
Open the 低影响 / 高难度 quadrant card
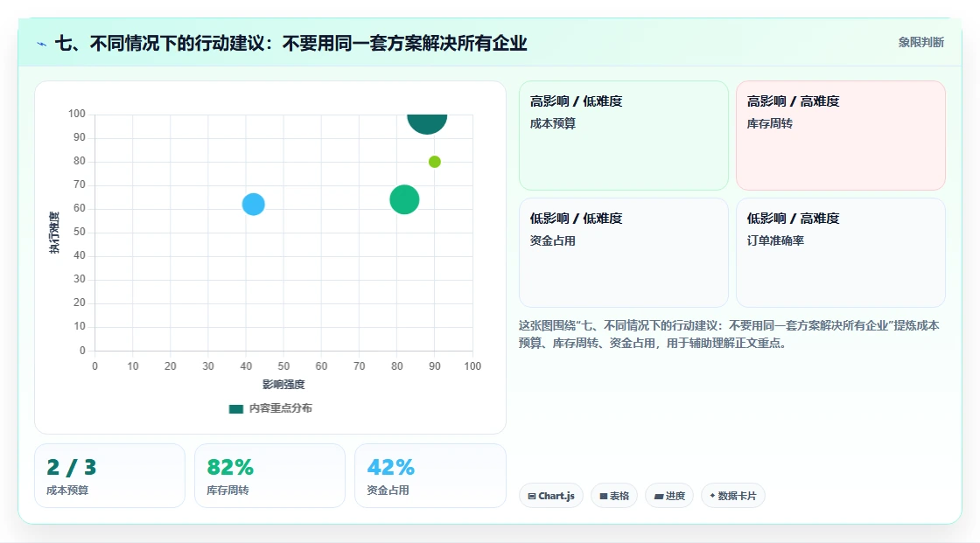point(841,253)
